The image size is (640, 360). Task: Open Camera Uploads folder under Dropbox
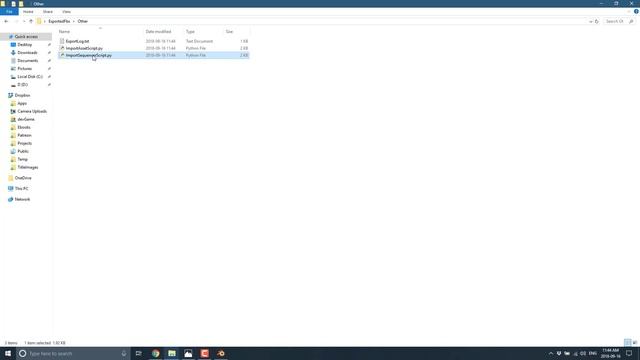coord(32,111)
